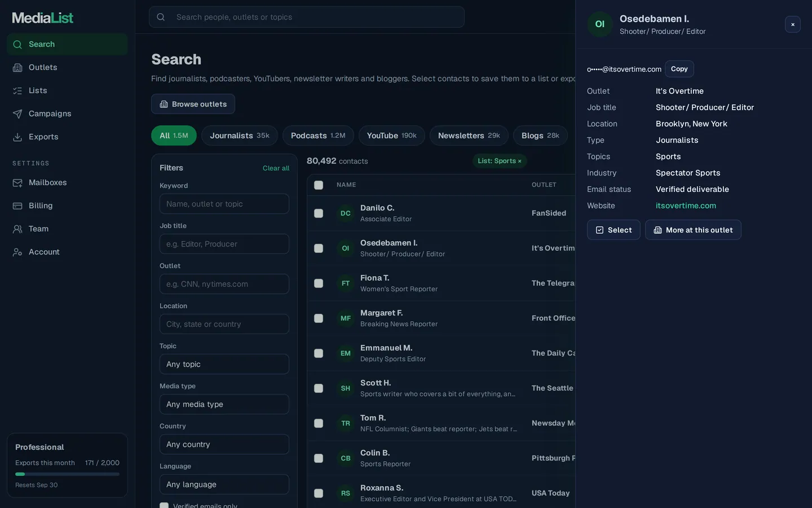
Task: Switch to the YouTube 190k tab
Action: point(392,135)
